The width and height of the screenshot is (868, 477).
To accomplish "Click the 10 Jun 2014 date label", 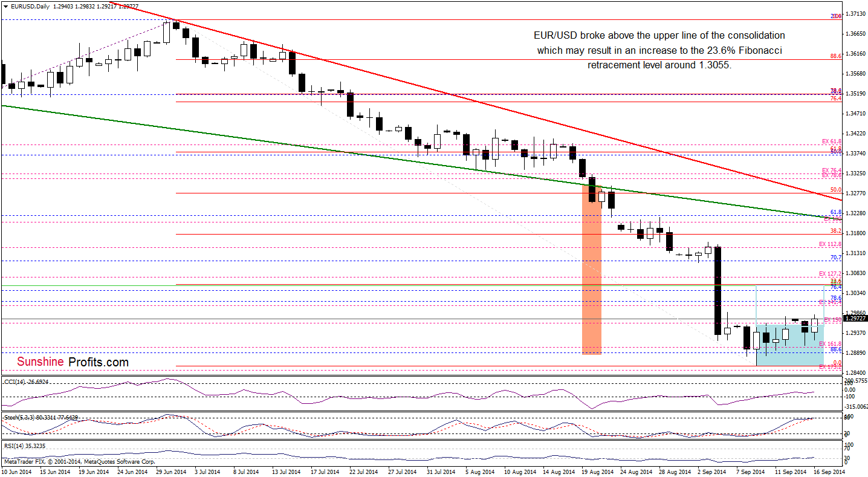I will pyautogui.click(x=18, y=472).
